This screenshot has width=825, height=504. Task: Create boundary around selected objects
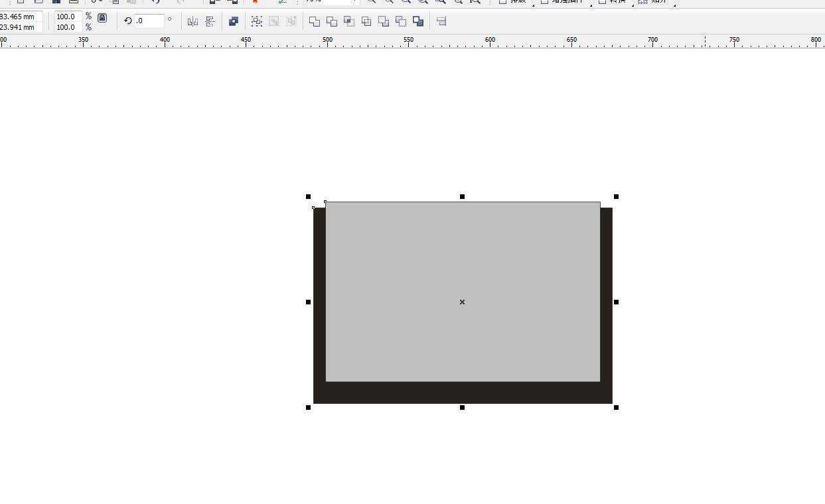point(418,22)
